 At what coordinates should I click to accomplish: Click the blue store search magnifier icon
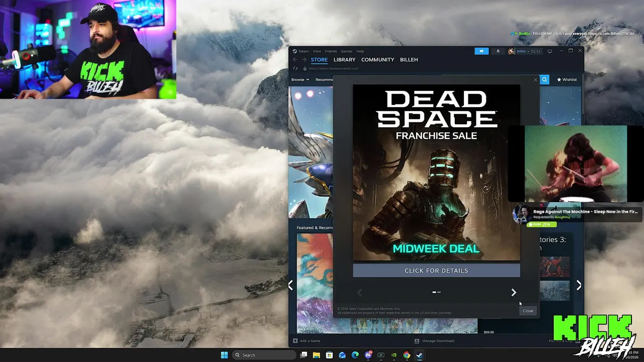[544, 79]
